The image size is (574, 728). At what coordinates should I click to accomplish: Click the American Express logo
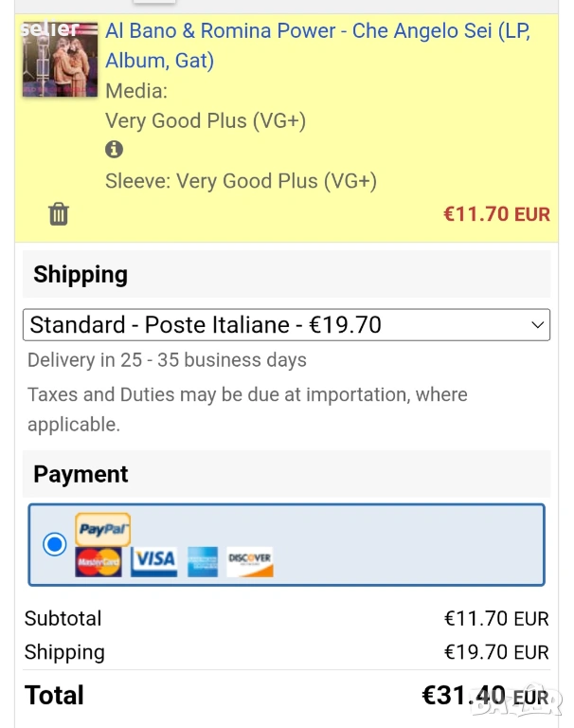pos(202,561)
